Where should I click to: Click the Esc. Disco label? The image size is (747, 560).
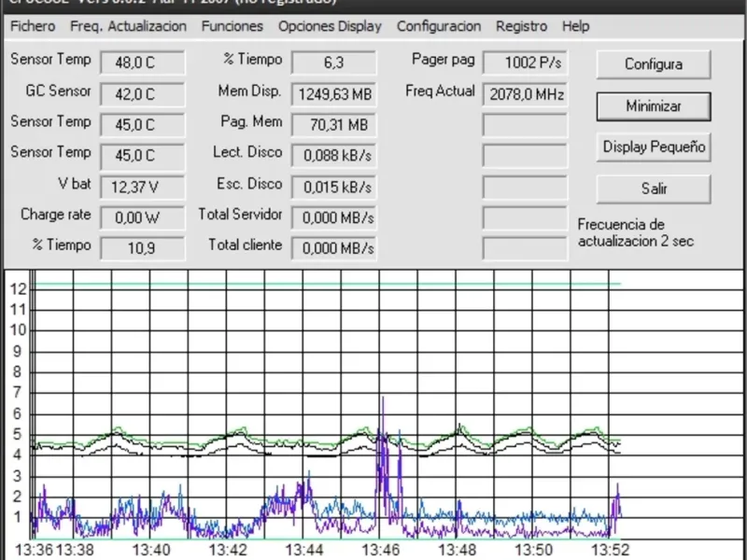coord(249,184)
